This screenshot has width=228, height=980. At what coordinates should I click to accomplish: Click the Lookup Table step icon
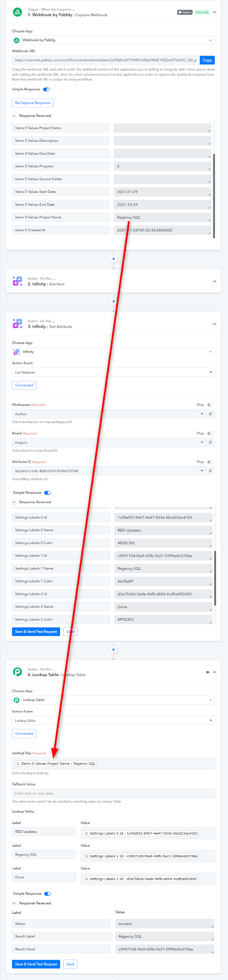(17, 672)
